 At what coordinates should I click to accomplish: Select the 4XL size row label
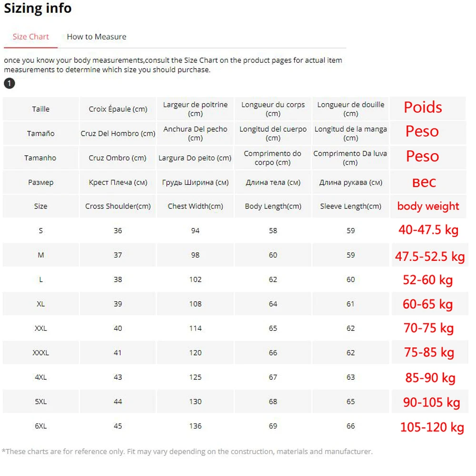point(40,377)
